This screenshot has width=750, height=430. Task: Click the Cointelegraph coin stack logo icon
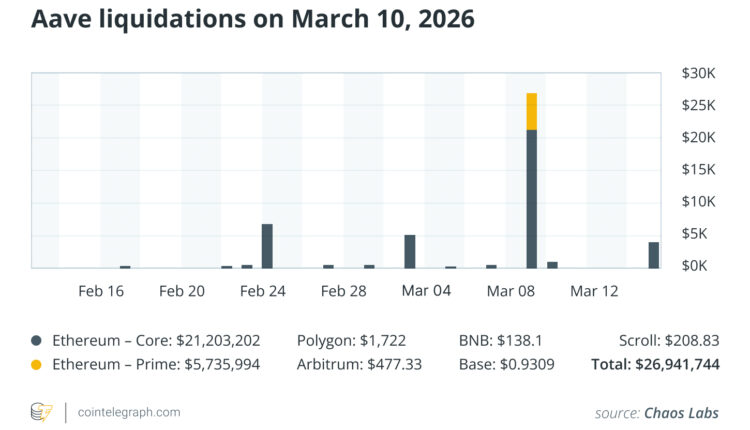tap(41, 411)
